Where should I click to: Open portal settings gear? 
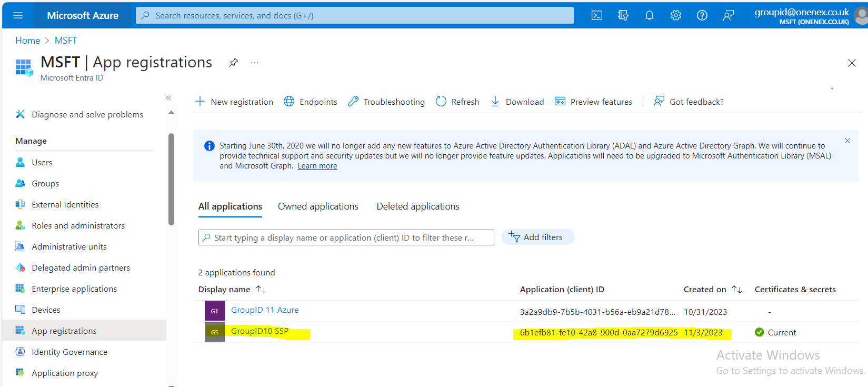click(676, 15)
